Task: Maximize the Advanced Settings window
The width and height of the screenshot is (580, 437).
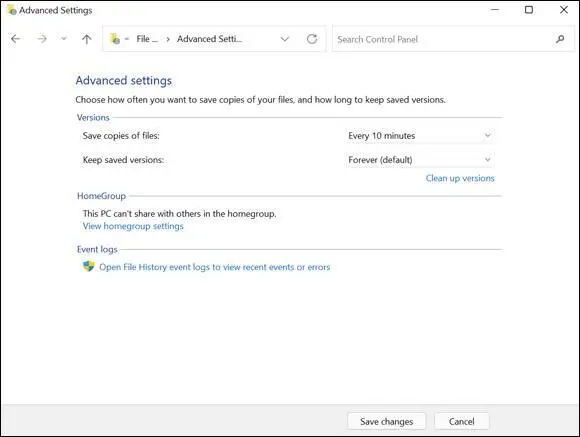Action: tap(529, 10)
